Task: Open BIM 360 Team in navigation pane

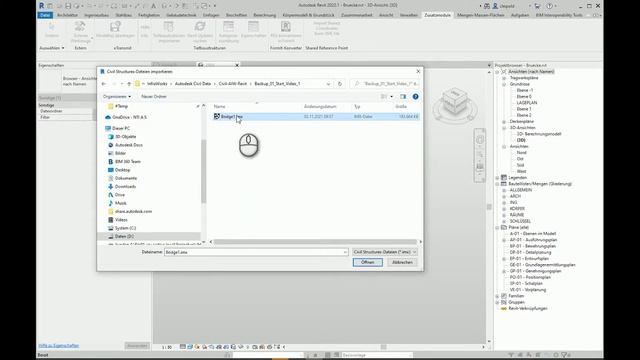Action: point(124,162)
